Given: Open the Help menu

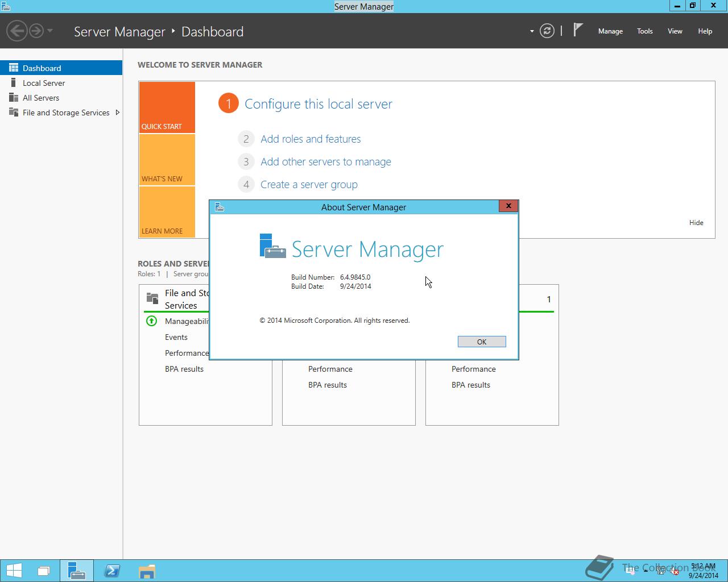Looking at the screenshot, I should pos(705,31).
